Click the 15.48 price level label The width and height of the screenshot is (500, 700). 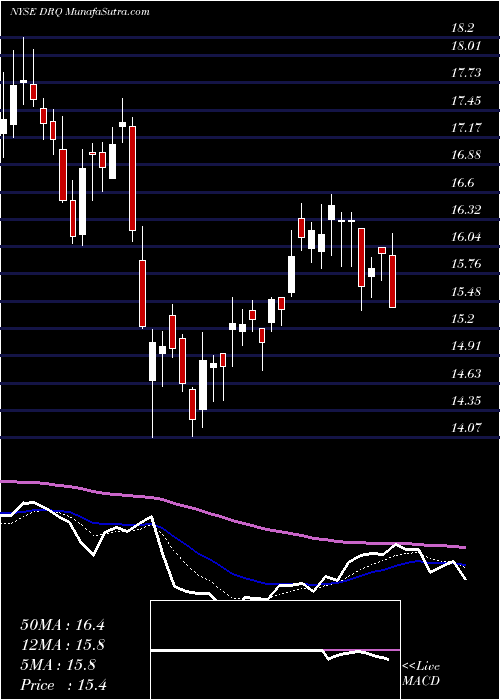pos(467,292)
